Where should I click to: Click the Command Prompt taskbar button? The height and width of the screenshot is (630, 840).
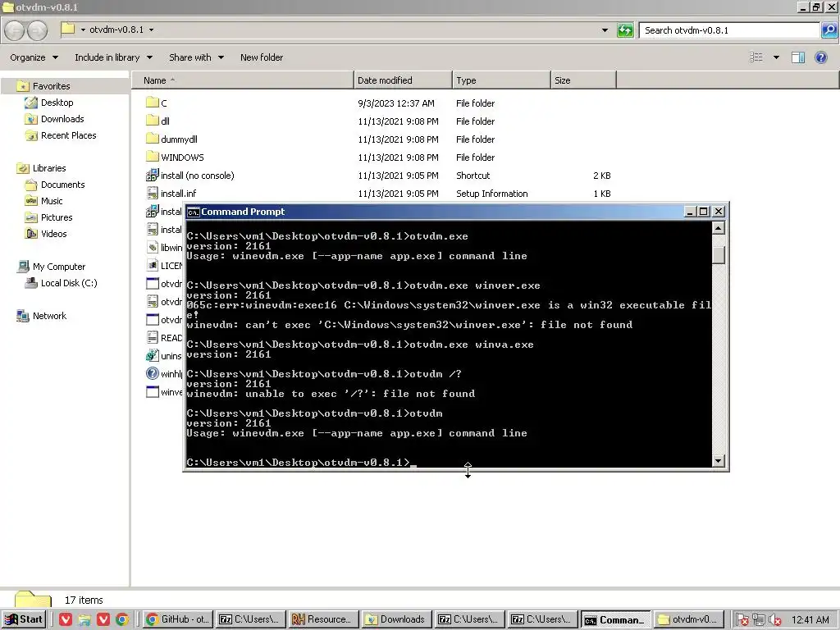(616, 619)
